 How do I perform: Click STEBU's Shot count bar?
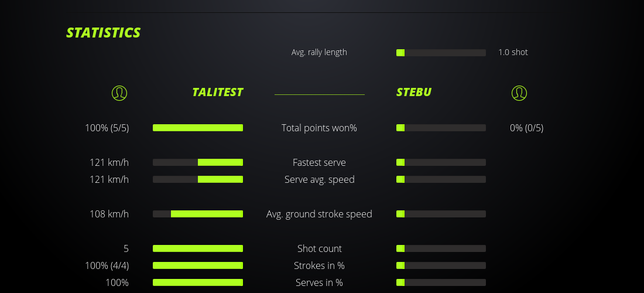(441, 248)
